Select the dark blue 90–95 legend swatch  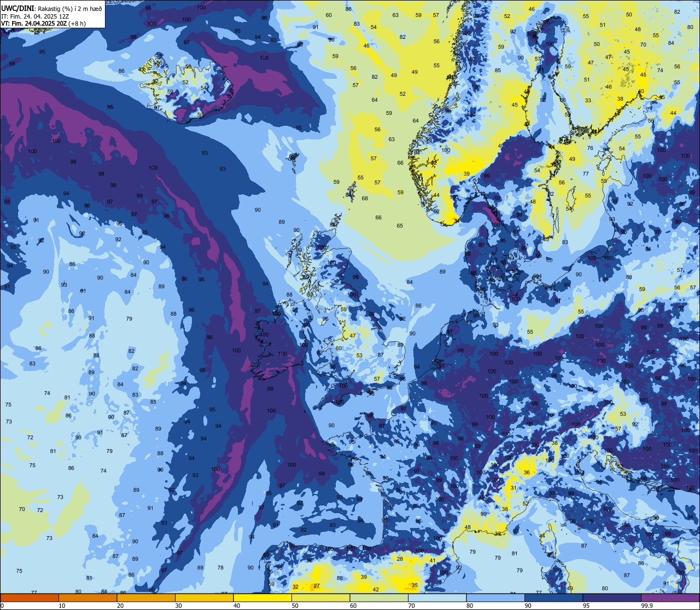click(x=553, y=597)
